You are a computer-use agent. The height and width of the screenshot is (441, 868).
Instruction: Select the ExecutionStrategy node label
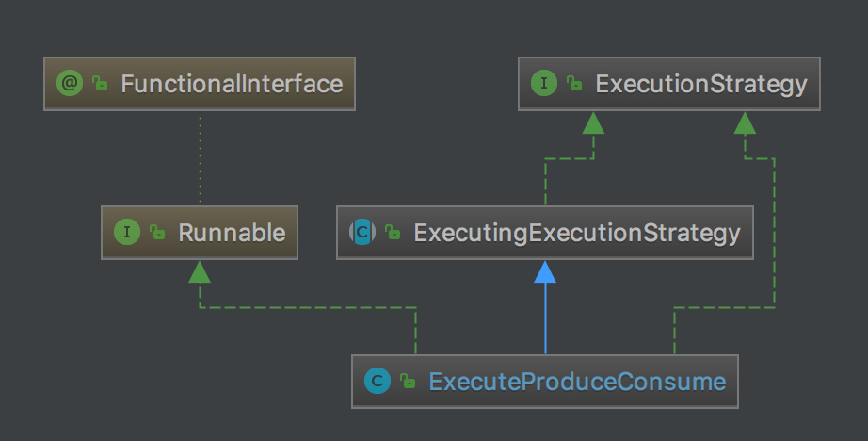pos(700,84)
